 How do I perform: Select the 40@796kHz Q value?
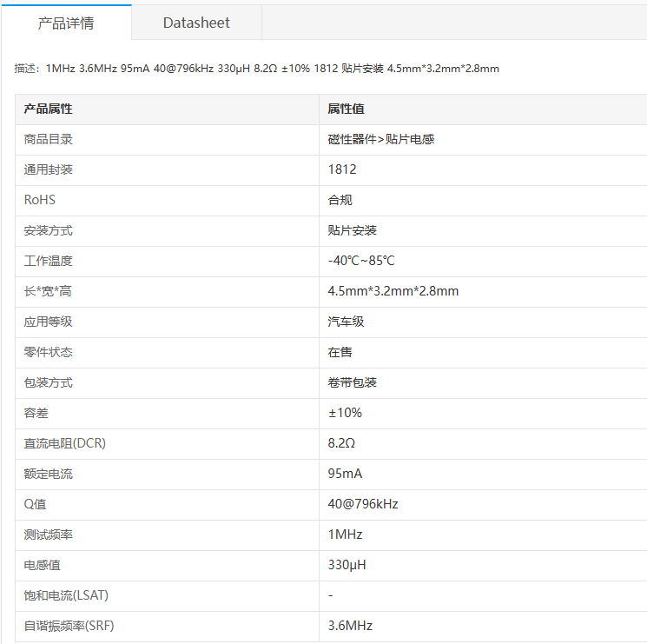tap(363, 504)
